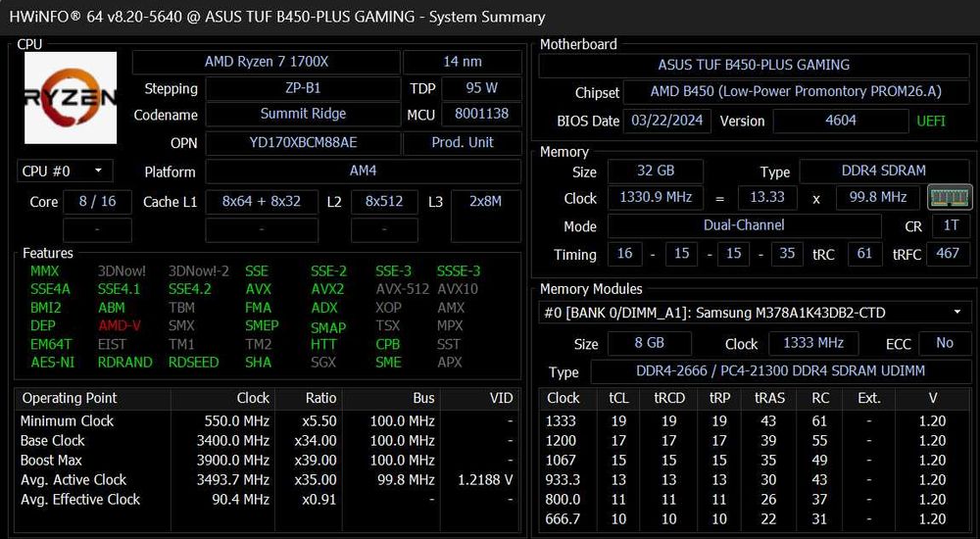Select the BIOS date 03/22/2024

point(666,121)
